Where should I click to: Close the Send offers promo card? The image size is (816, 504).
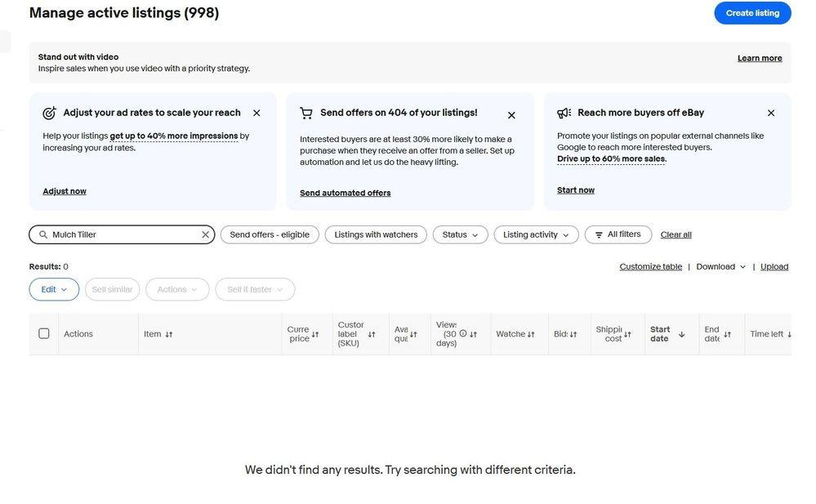coord(511,115)
